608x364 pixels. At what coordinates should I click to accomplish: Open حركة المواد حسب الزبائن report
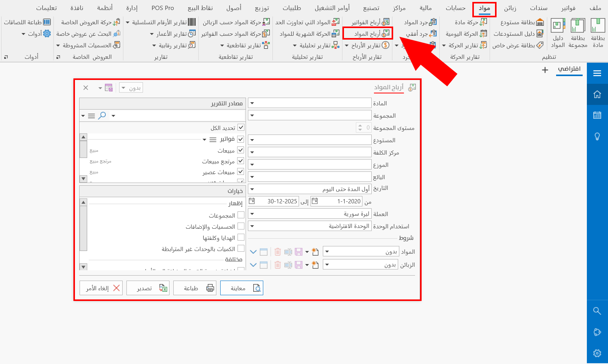tap(236, 22)
